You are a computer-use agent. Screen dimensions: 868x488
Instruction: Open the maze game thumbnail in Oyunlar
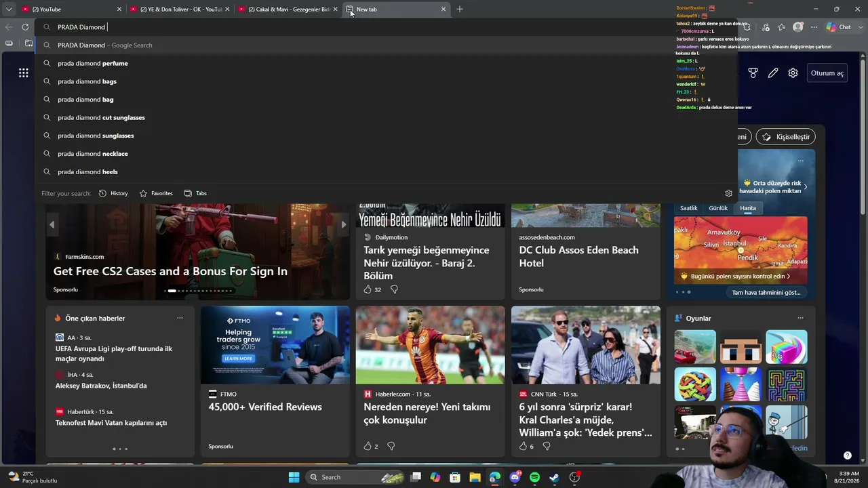point(787,384)
